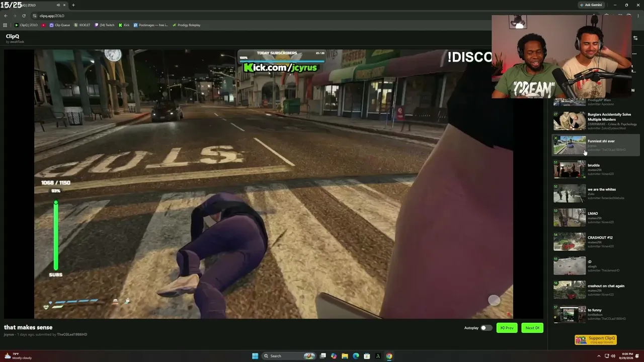
Task: Open the Clip Queue bookmark
Action: click(60, 25)
